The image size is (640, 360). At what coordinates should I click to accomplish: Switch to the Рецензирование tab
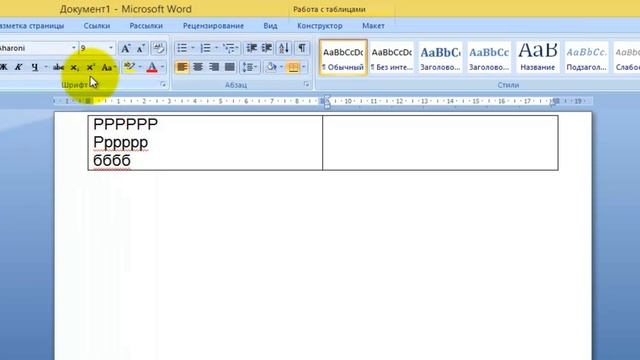[213, 26]
